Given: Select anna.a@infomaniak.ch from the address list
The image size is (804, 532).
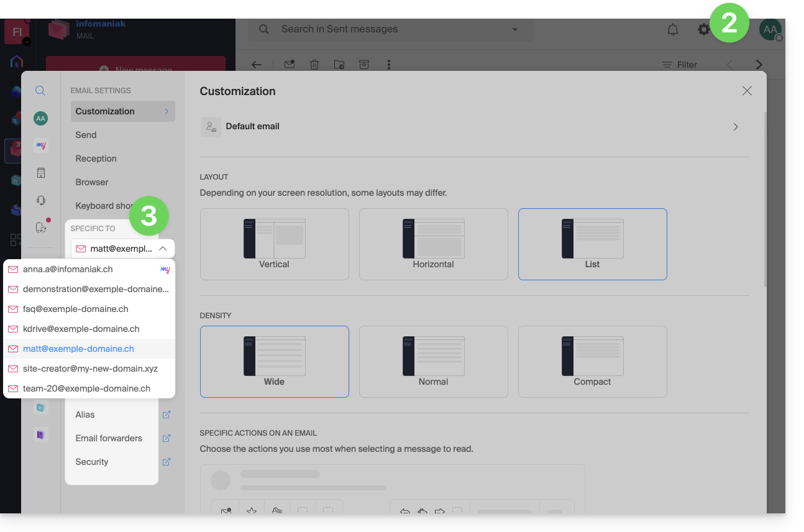Looking at the screenshot, I should pyautogui.click(x=89, y=269).
